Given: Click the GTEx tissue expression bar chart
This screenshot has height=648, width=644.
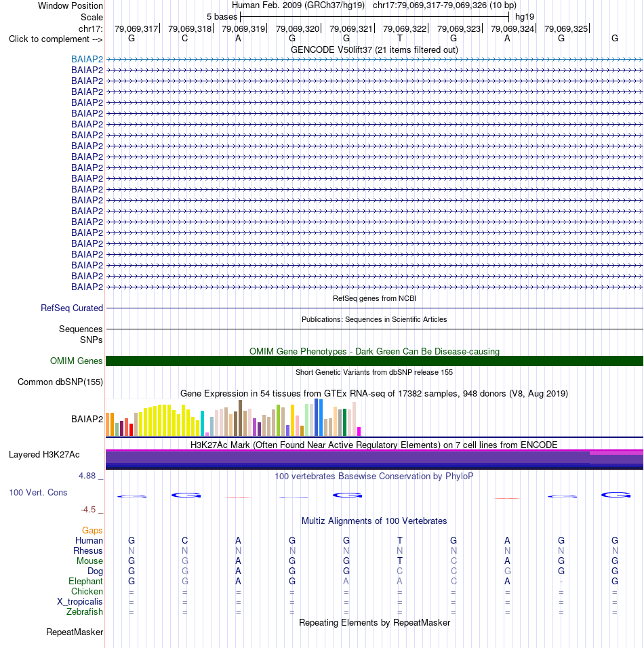Looking at the screenshot, I should (234, 418).
